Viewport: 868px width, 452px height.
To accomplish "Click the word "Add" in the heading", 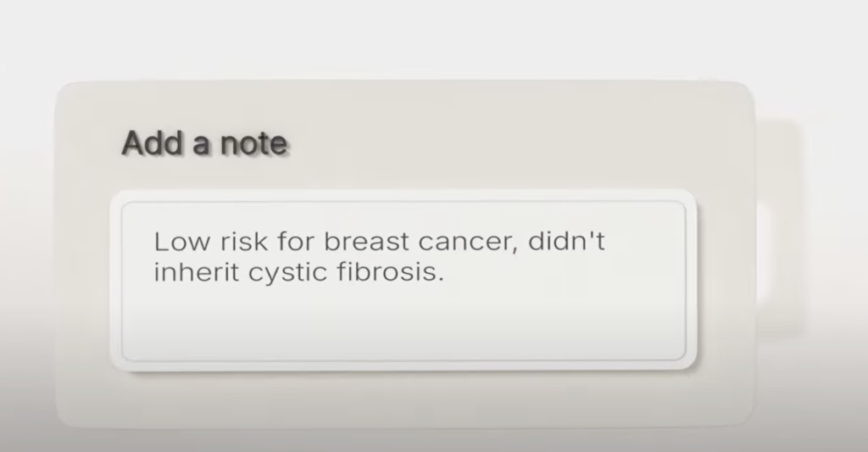I will click(x=152, y=143).
